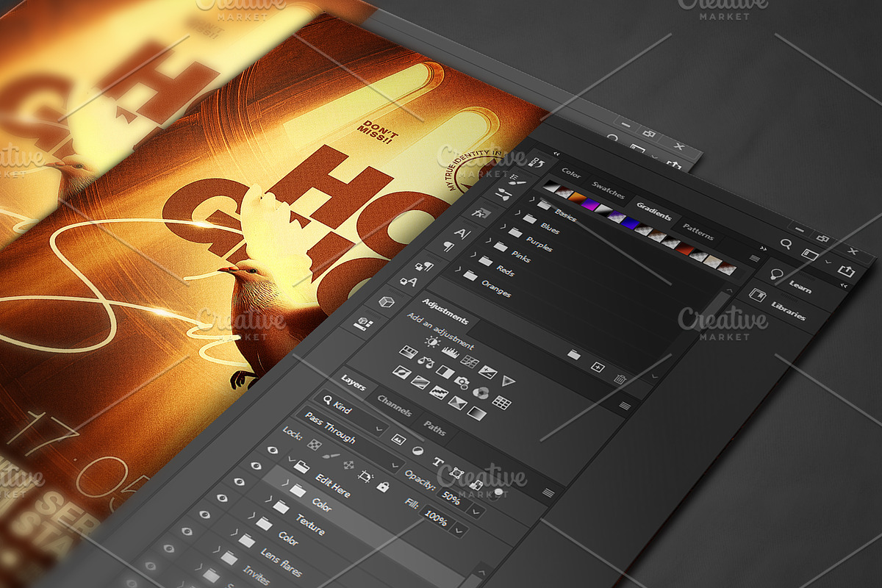Delete gradient with trash button
This screenshot has height=588, width=882.
[620, 379]
